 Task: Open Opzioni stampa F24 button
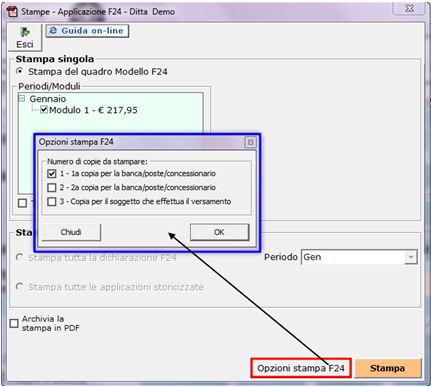coord(301,368)
